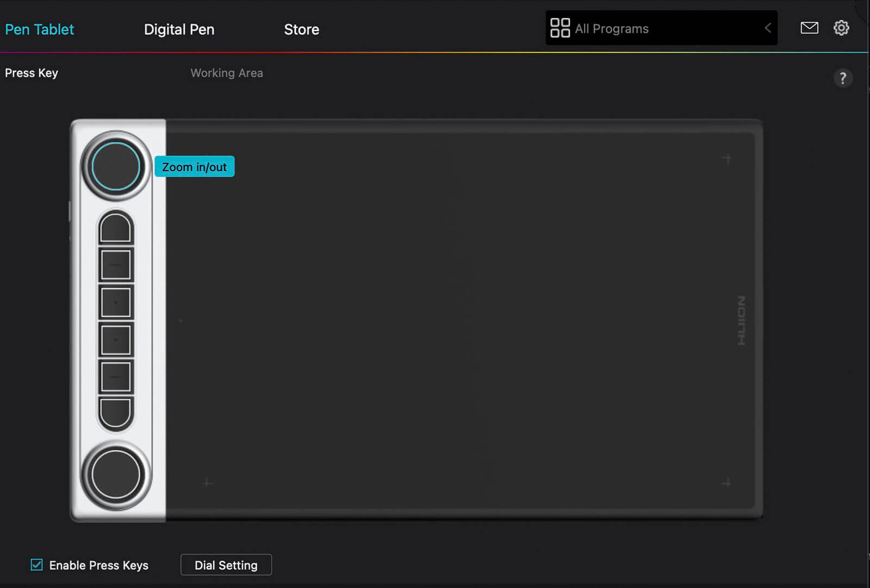Click the Dial Setting button
The image size is (870, 588).
(x=226, y=565)
